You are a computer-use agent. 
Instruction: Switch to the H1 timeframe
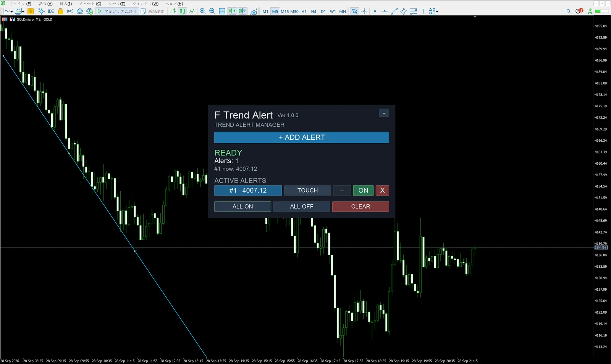(304, 11)
